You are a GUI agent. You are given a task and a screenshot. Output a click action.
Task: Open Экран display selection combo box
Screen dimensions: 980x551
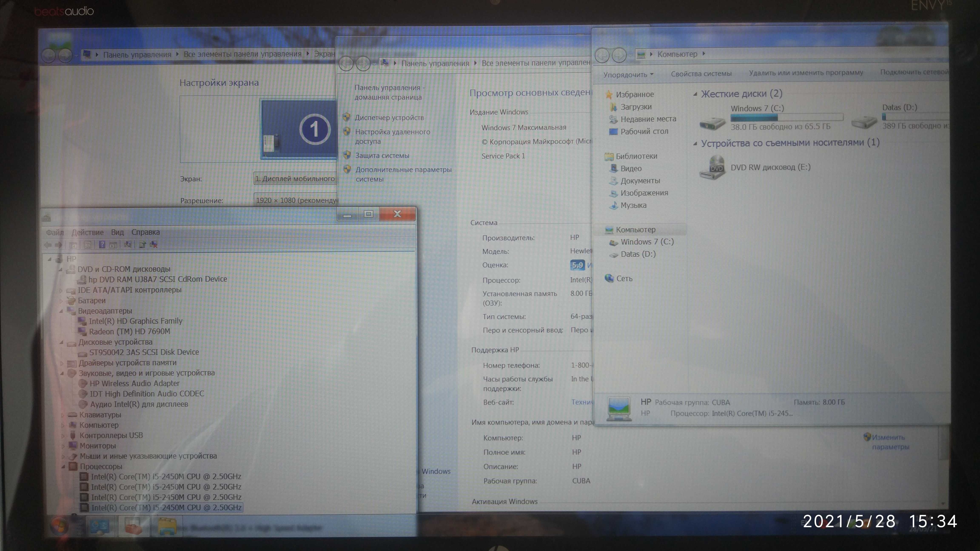(x=295, y=178)
